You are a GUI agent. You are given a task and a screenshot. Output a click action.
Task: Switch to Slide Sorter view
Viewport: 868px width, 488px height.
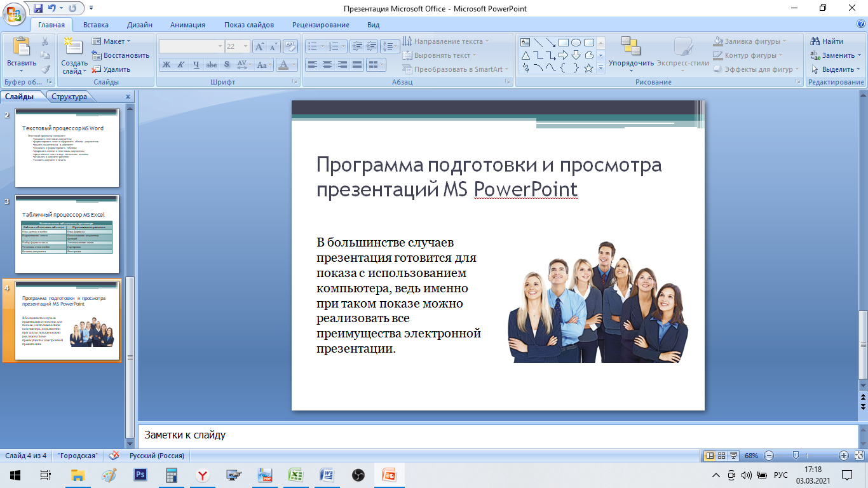click(x=722, y=456)
